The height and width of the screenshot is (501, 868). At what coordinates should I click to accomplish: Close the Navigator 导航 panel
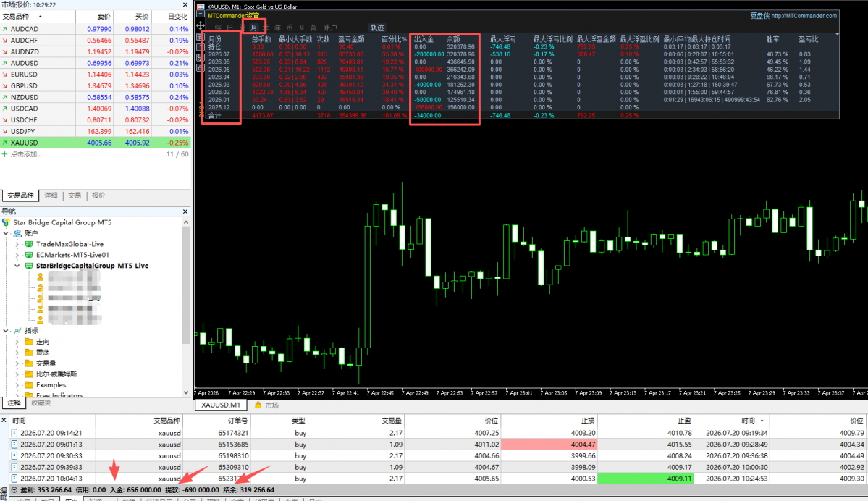[x=185, y=211]
